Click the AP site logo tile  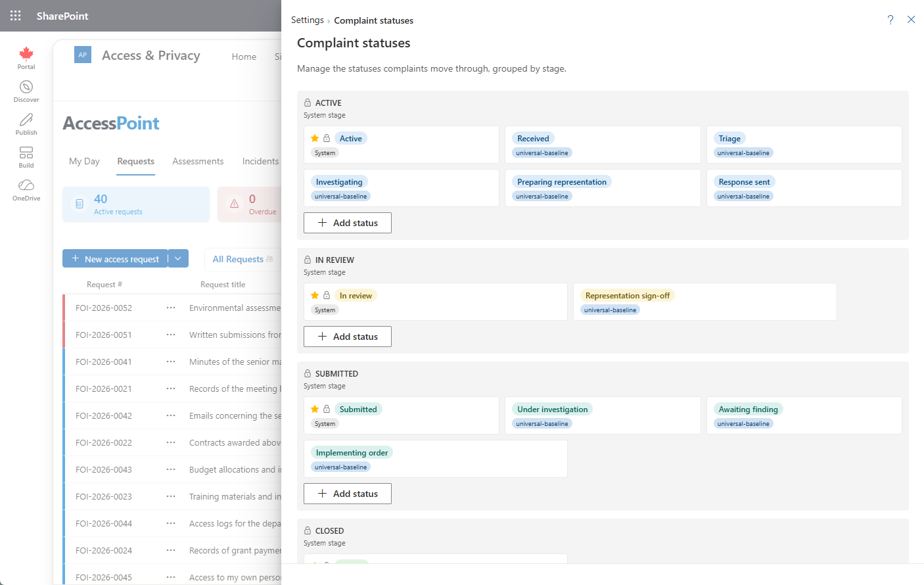point(83,55)
